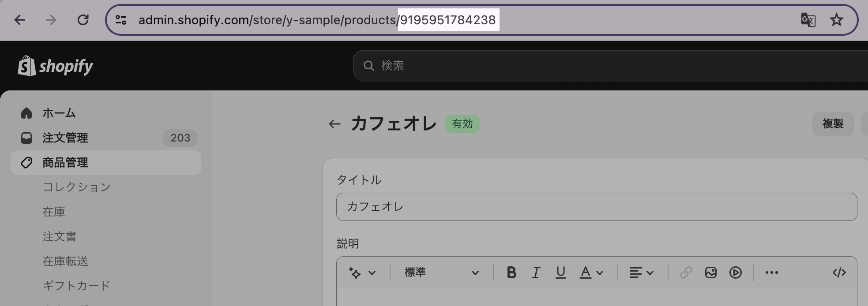Image resolution: width=868 pixels, height=306 pixels.
Task: Open 在庫 submenu item
Action: pos(54,212)
